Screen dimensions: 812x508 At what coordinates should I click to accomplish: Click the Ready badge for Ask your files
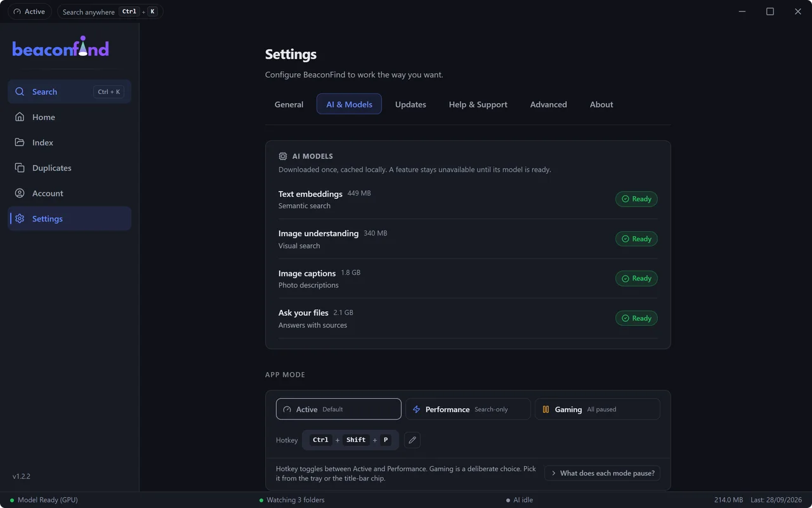pos(636,318)
